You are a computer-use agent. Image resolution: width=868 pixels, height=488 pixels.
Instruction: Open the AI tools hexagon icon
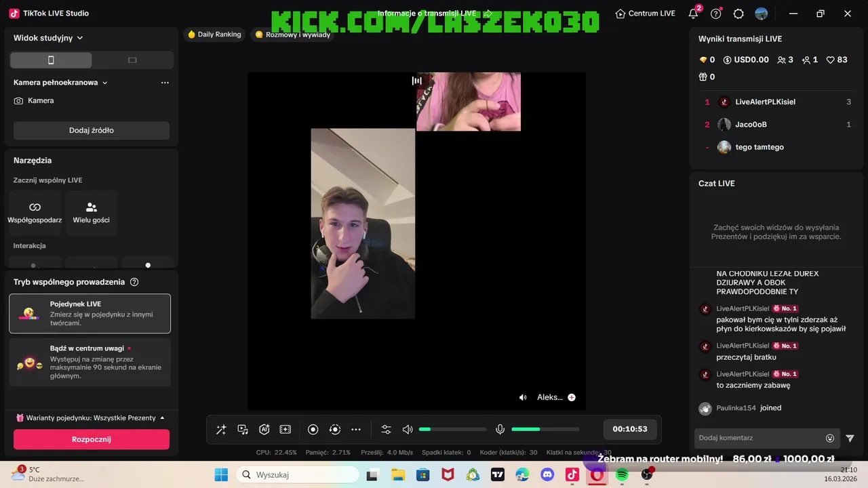click(264, 430)
